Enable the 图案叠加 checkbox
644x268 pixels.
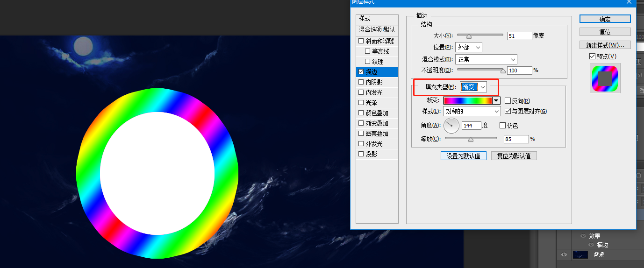pos(361,134)
